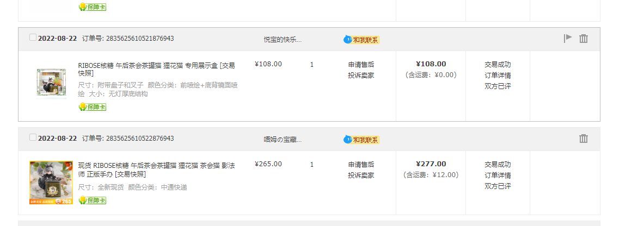Click 和我联系 chat icon for 唔姆の宝藏 shop

pos(361,140)
